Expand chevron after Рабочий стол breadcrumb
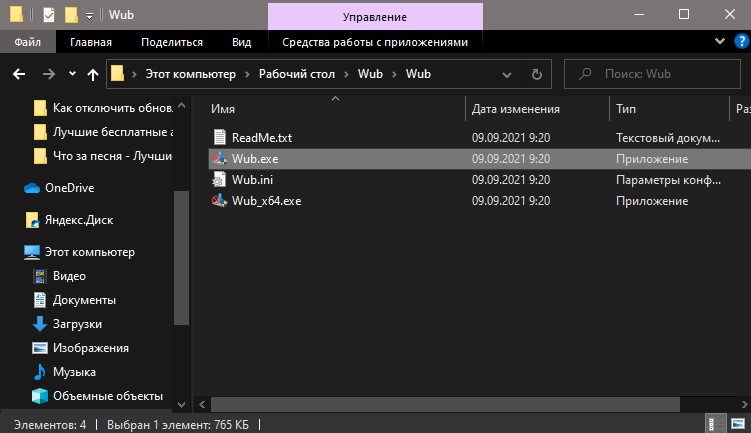The height and width of the screenshot is (433, 751). (346, 75)
